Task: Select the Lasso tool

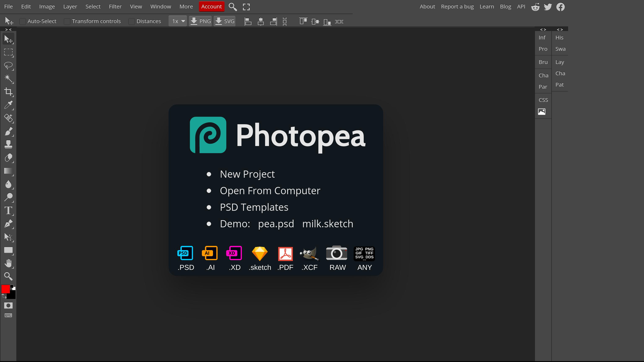Action: point(9,65)
